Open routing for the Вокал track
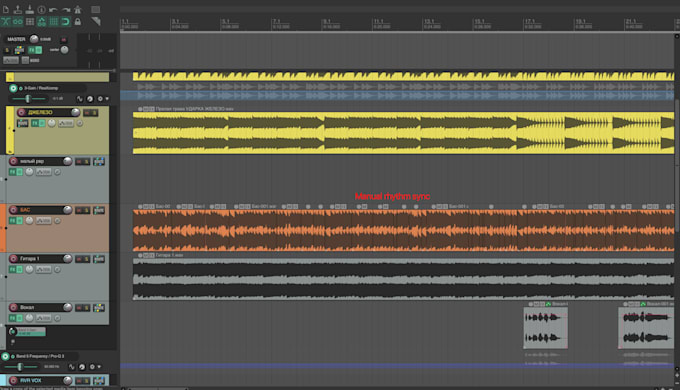This screenshot has width=680, height=390. pos(99,308)
